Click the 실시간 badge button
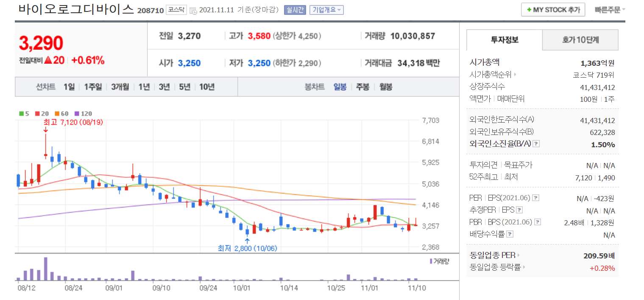This screenshot has height=300, width=644. [x=295, y=10]
